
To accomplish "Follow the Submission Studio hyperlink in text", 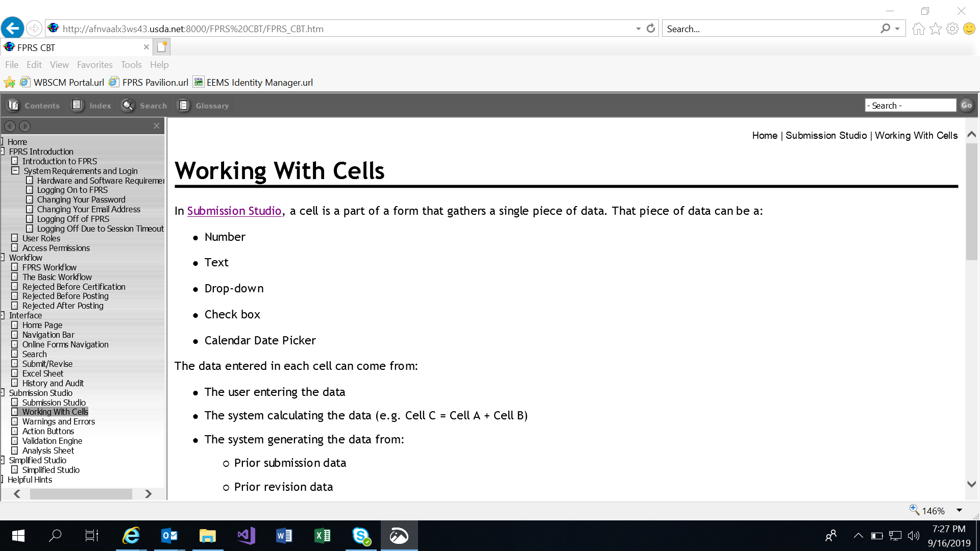I will (234, 211).
